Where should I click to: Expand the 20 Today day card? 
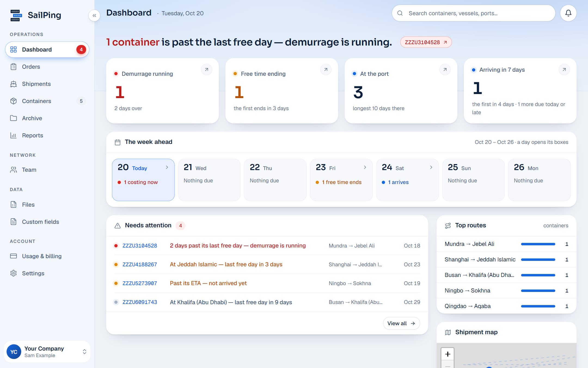coord(143,180)
